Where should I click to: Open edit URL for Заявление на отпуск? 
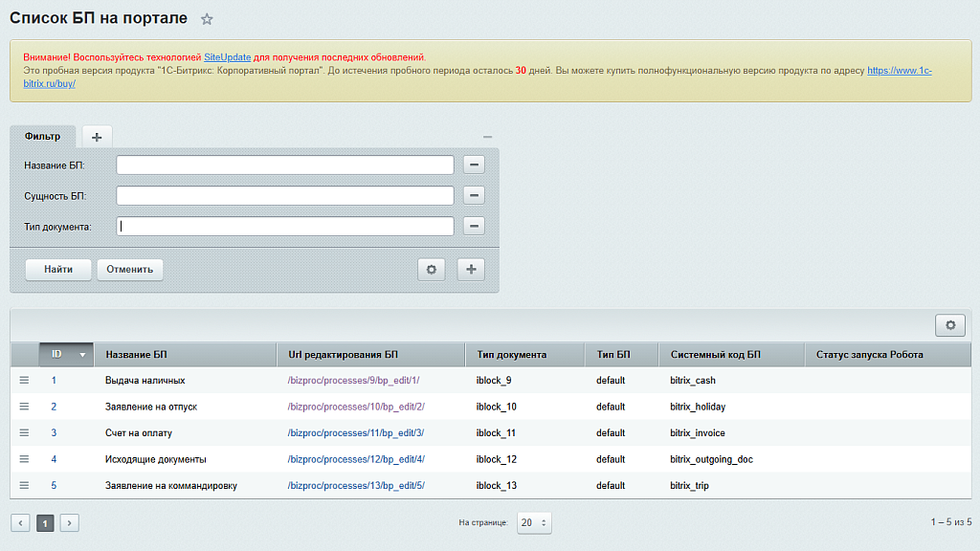click(355, 407)
